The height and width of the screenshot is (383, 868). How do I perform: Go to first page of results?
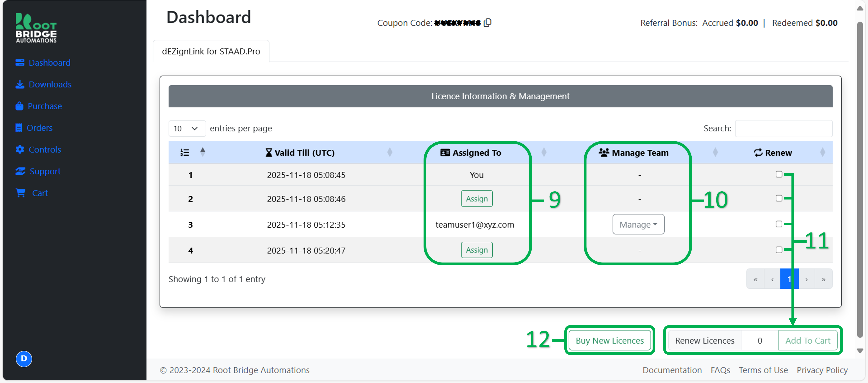pyautogui.click(x=755, y=279)
